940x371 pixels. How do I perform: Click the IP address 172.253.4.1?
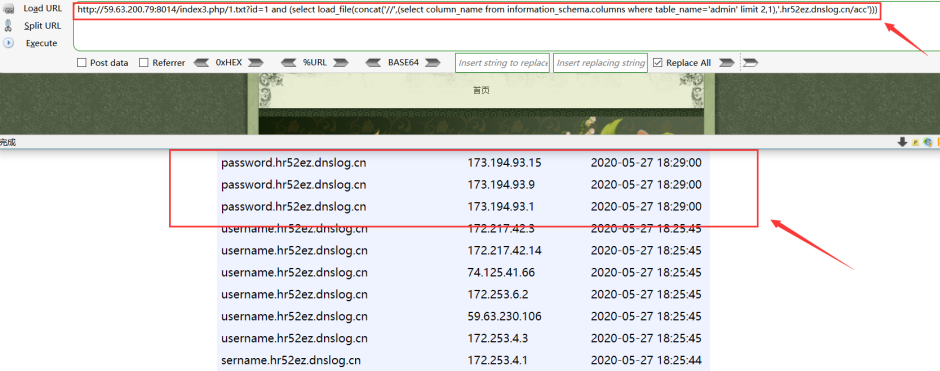[498, 361]
